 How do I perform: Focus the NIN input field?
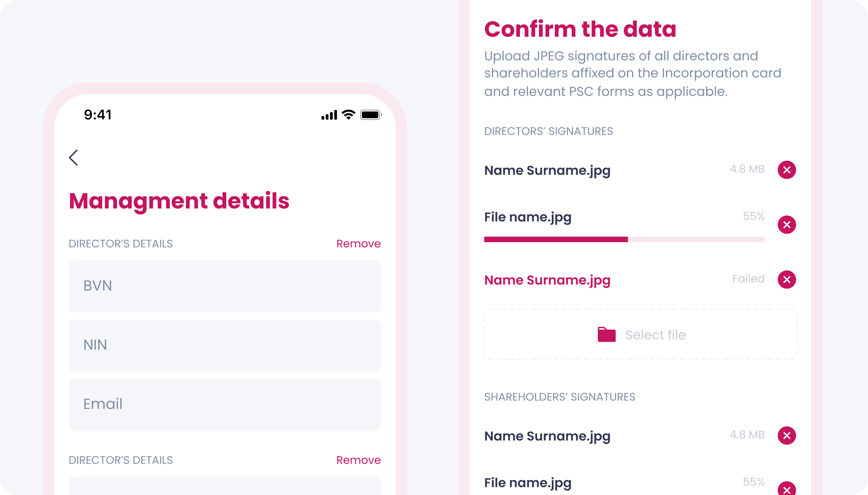(225, 345)
